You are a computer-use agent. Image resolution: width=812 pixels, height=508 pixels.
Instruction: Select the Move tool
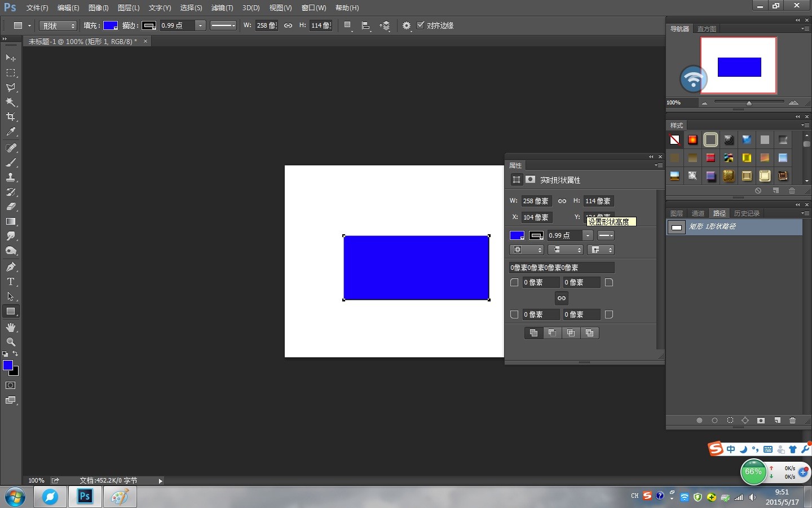point(11,58)
